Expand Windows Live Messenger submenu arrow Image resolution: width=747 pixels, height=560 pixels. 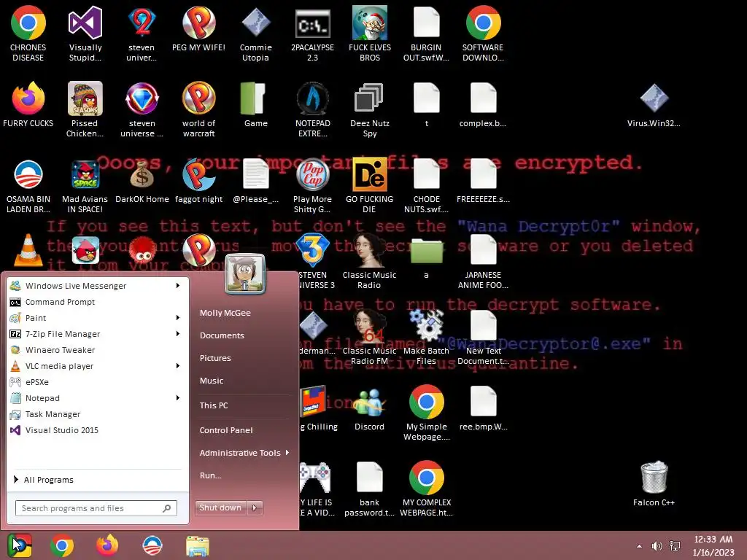(178, 286)
